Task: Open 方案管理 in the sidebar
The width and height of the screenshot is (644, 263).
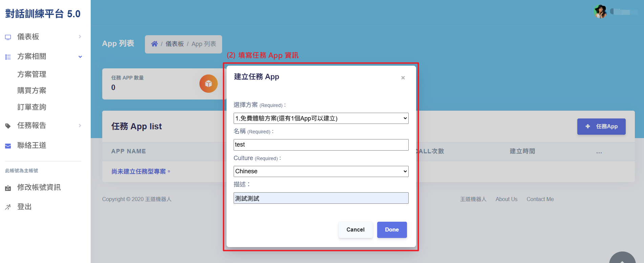Action: click(32, 74)
